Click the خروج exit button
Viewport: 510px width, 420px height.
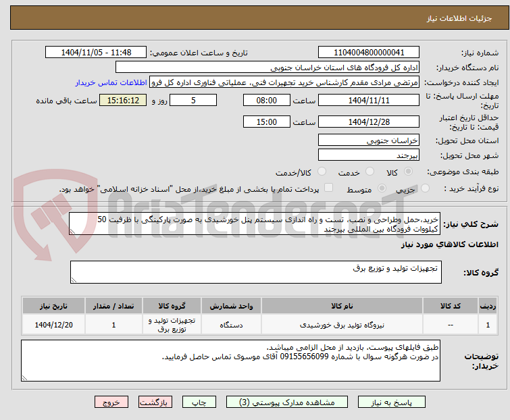[111, 402]
